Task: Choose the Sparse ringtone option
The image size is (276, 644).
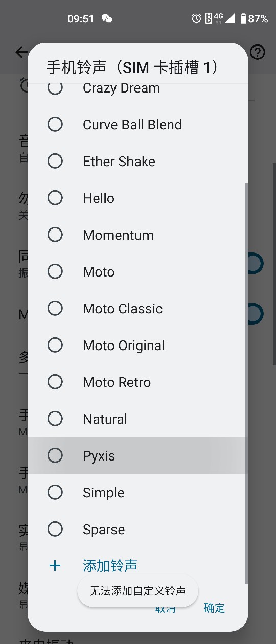Action: click(x=136, y=529)
